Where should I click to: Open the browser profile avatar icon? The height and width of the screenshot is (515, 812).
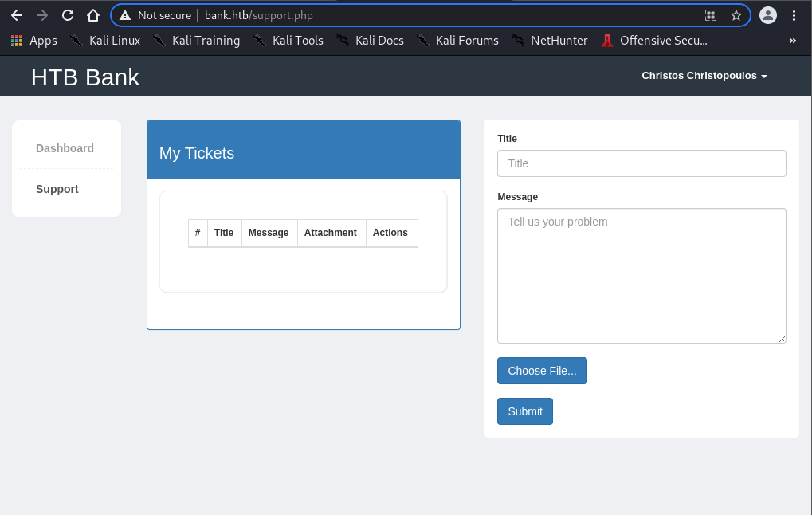(767, 15)
